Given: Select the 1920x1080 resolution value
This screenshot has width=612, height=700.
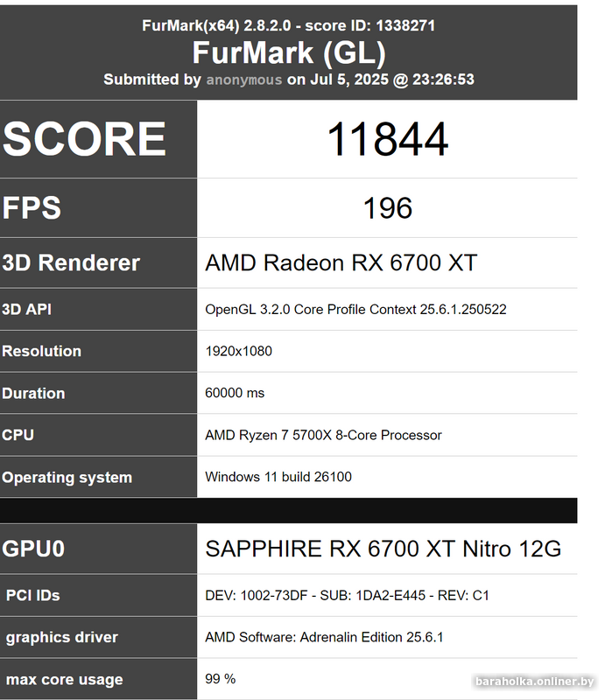Looking at the screenshot, I should pos(238,351).
